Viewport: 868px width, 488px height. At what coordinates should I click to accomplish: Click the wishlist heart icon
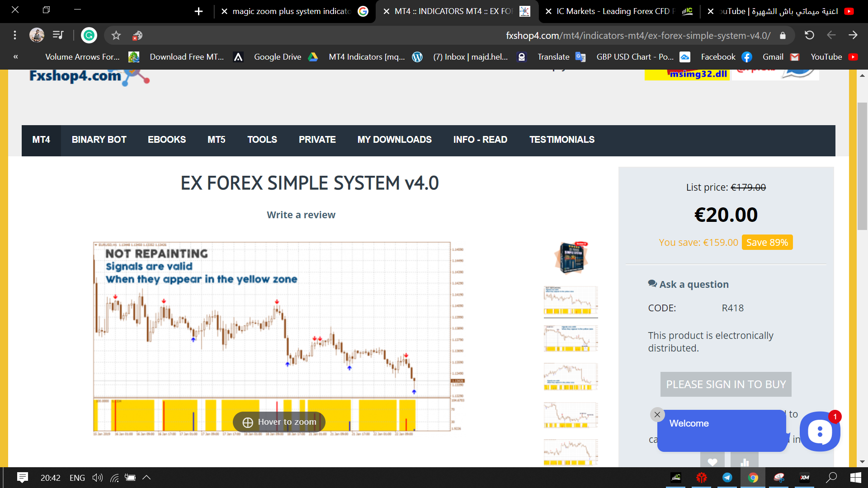click(712, 462)
